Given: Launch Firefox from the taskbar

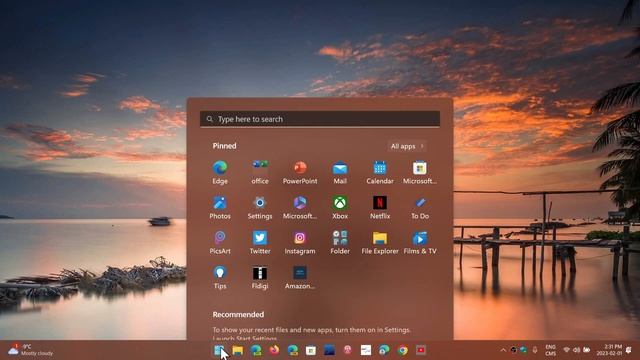Looking at the screenshot, I should point(274,350).
